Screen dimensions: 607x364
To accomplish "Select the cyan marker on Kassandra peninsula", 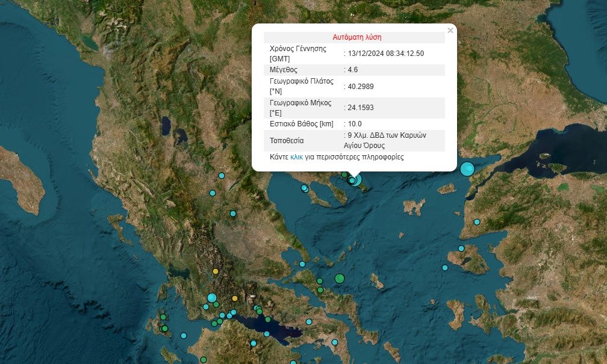I will coord(305,188).
